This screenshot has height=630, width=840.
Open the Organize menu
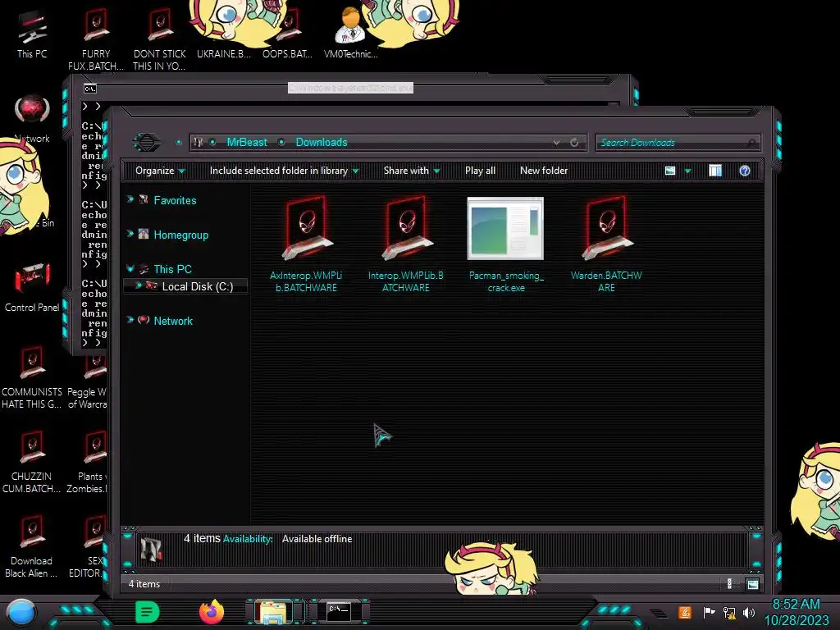pyautogui.click(x=160, y=171)
